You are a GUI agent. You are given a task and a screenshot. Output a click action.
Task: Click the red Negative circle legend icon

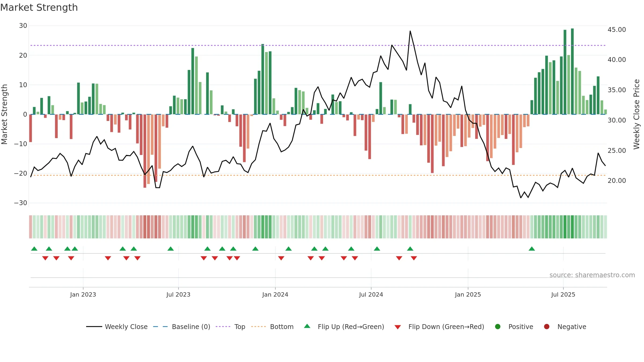coord(547,327)
